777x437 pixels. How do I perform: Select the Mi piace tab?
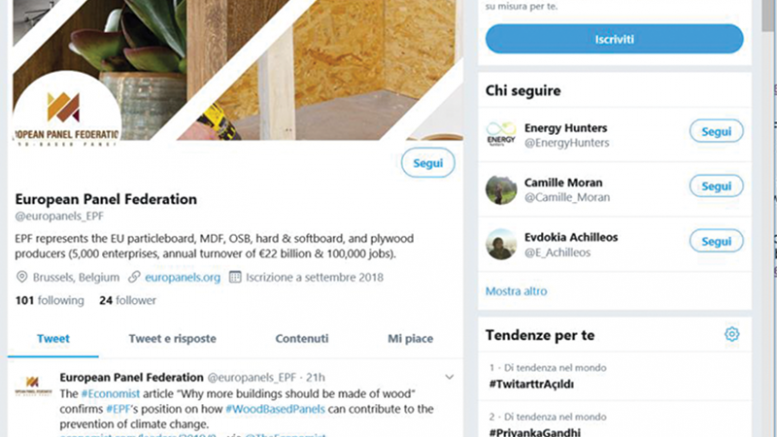coord(410,338)
